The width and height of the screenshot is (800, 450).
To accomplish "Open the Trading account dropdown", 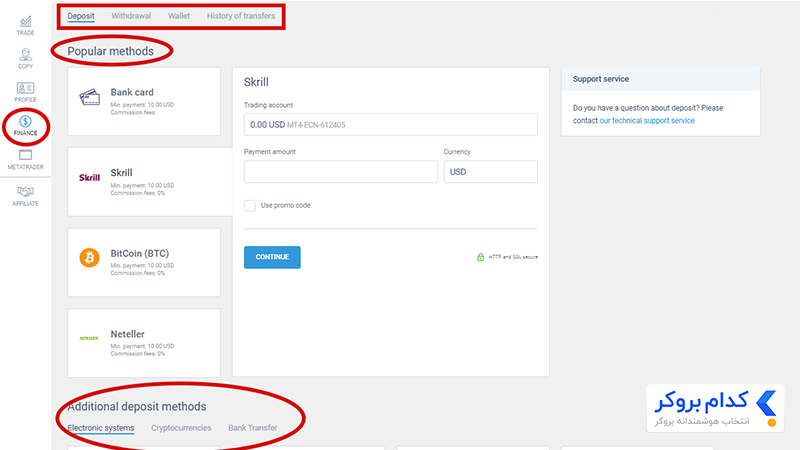I will click(390, 124).
